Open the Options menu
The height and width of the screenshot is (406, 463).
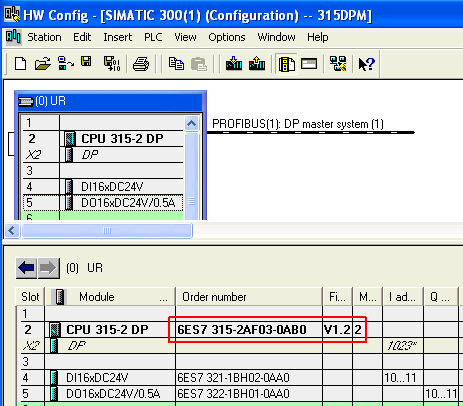click(227, 37)
